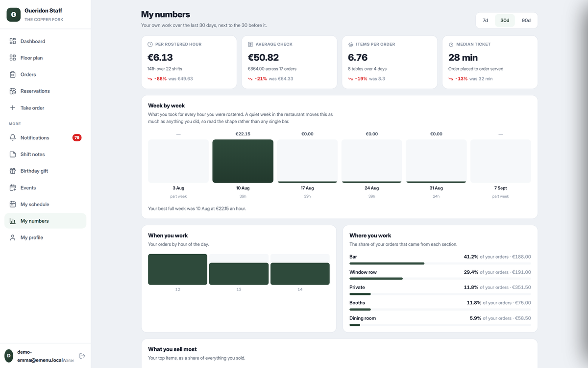Image resolution: width=588 pixels, height=368 pixels.
Task: Open Take order in the sidebar
Action: (x=45, y=108)
